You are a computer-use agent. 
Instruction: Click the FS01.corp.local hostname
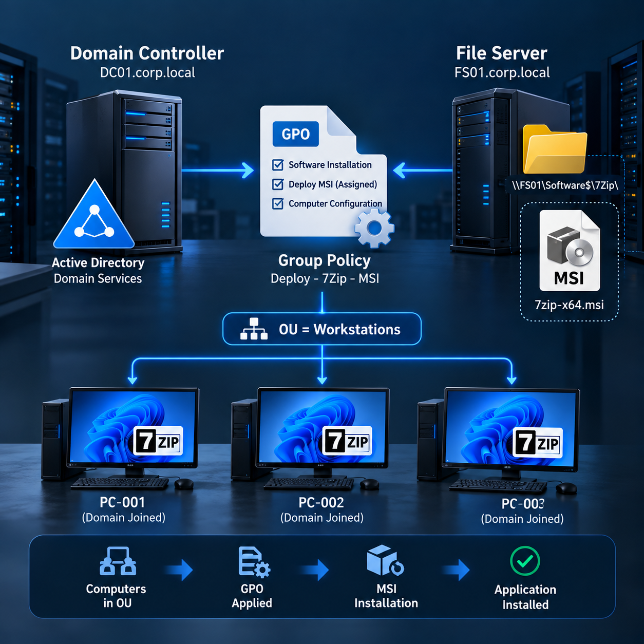pos(502,72)
